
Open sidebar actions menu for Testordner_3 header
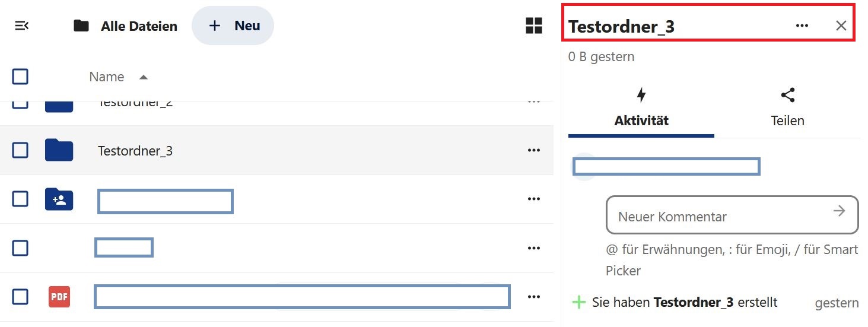(802, 26)
